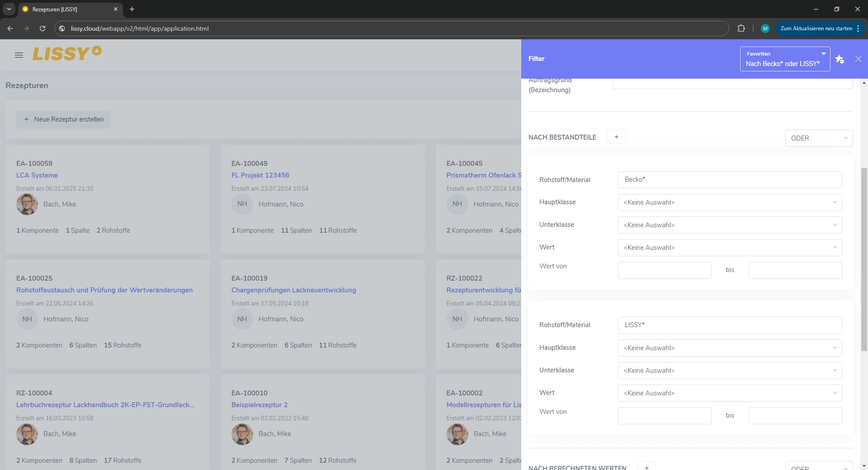Click NH avatar on EA-100025 card
This screenshot has height=470, width=868.
click(x=27, y=319)
